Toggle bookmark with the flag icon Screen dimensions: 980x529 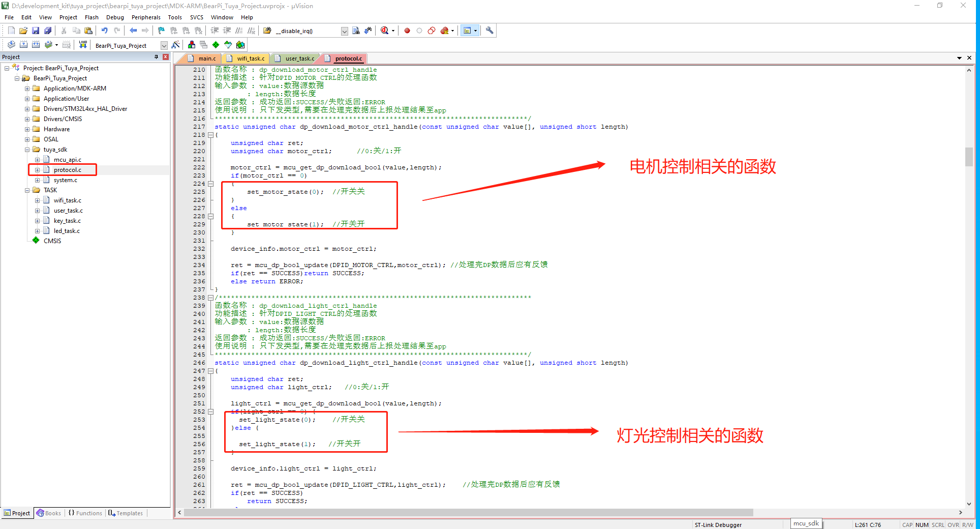(x=161, y=31)
